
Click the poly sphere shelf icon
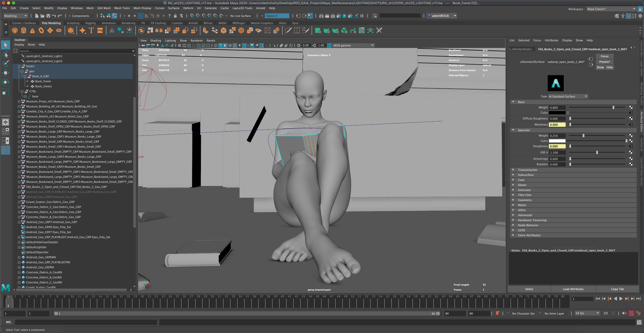click(15, 31)
